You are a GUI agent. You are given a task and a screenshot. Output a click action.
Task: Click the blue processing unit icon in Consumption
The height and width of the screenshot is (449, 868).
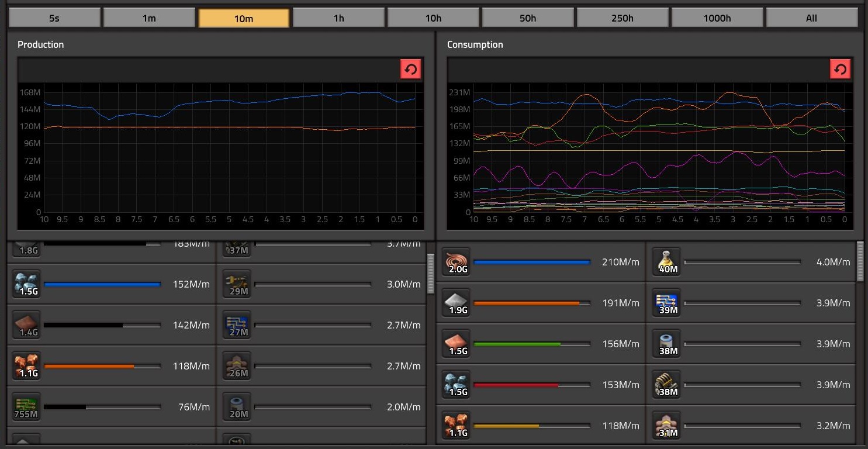(x=668, y=303)
